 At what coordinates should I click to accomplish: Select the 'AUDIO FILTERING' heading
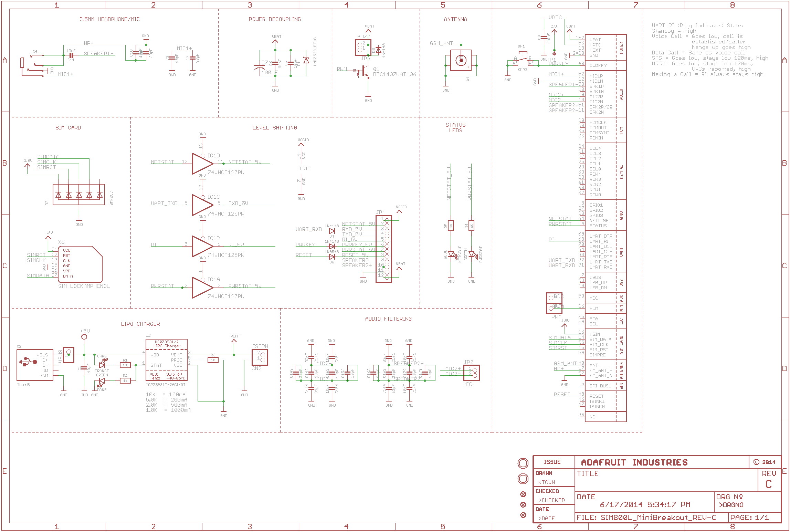tap(388, 319)
